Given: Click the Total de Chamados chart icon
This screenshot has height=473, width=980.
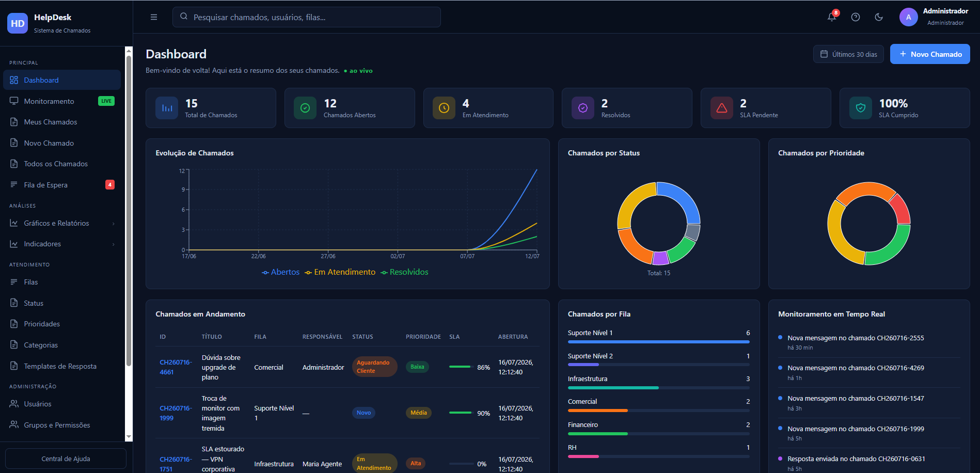Looking at the screenshot, I should point(167,108).
